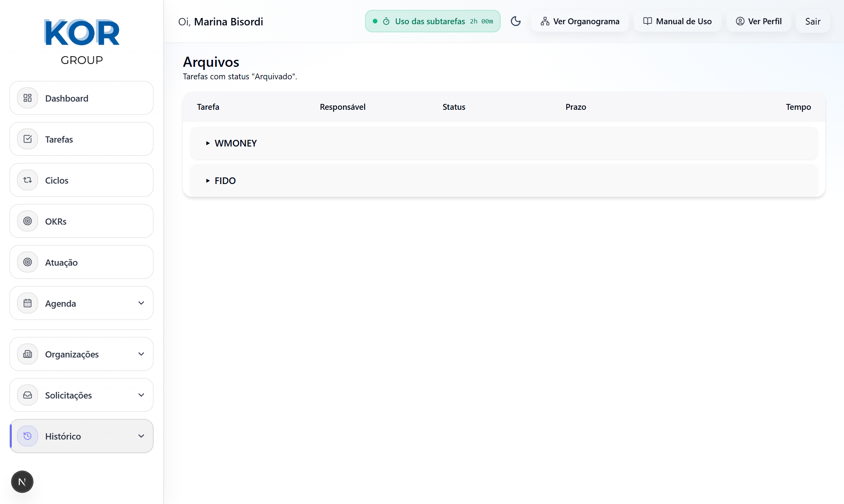The image size is (844, 504).
Task: Click the OKRs target icon
Action: (27, 221)
